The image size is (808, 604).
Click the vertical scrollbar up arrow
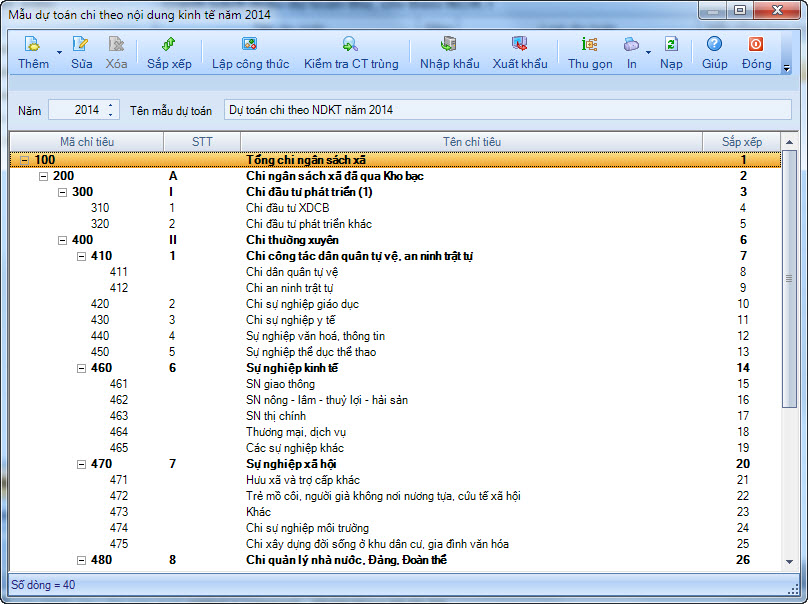[789, 142]
